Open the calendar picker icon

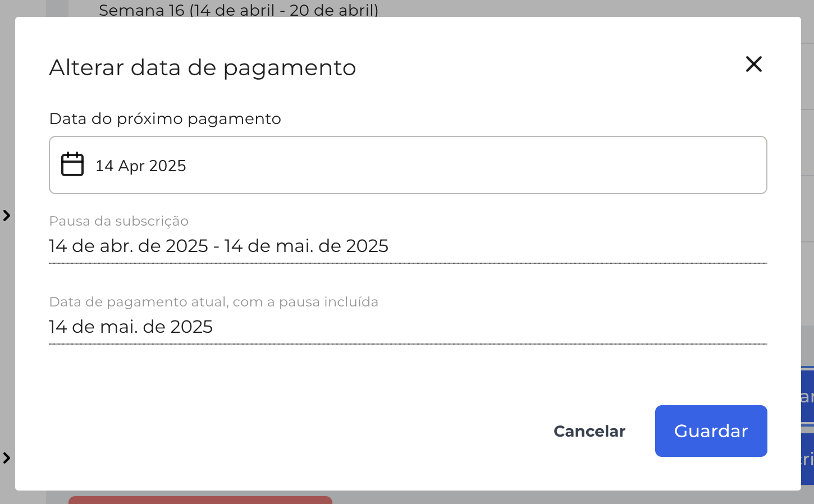coord(72,164)
